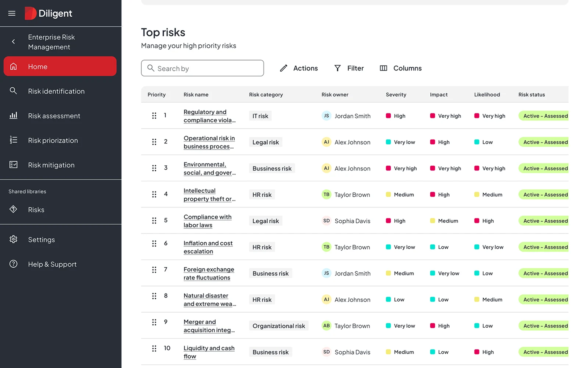Click Sophia Davis SD avatar in row 5
Screen dimensions: 588x368
click(x=326, y=221)
